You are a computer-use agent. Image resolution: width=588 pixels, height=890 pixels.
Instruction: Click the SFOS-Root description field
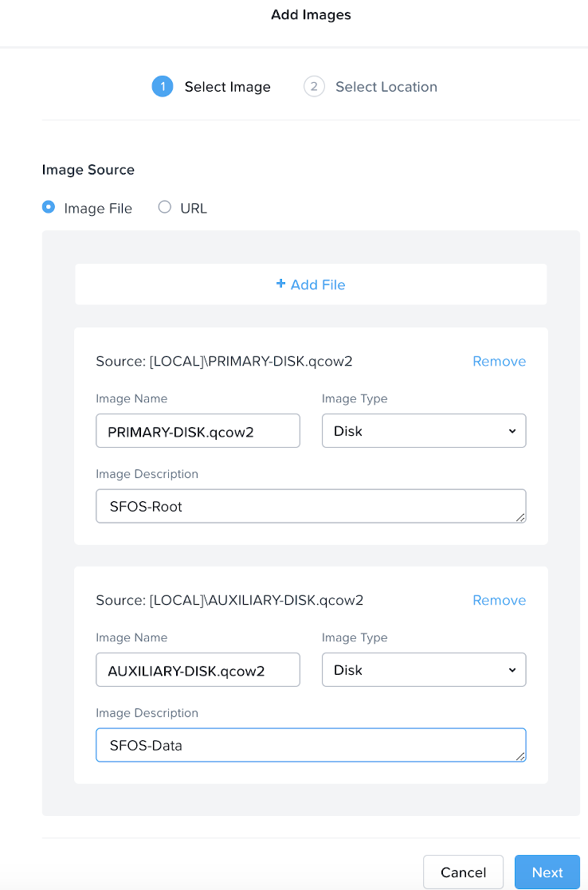pos(311,505)
